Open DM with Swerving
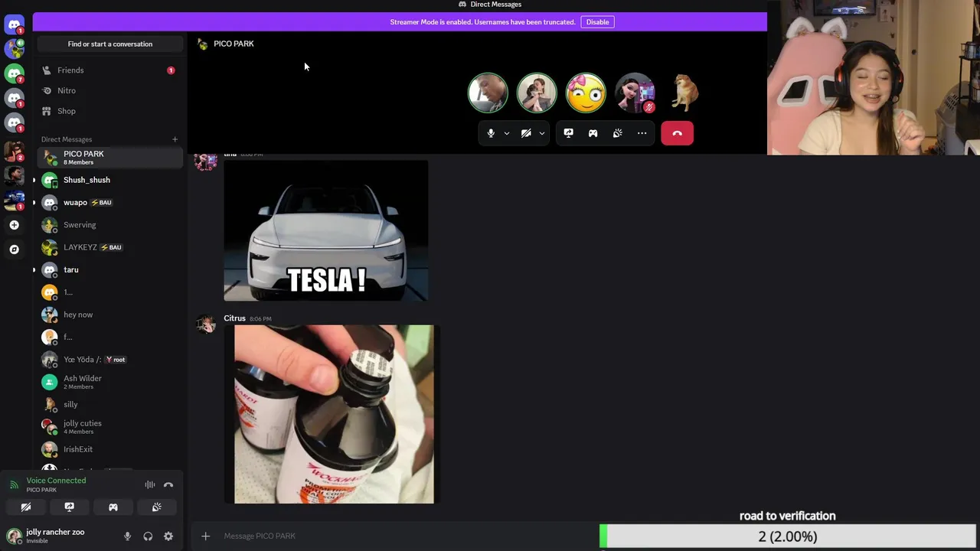This screenshot has width=980, height=551. tap(109, 225)
